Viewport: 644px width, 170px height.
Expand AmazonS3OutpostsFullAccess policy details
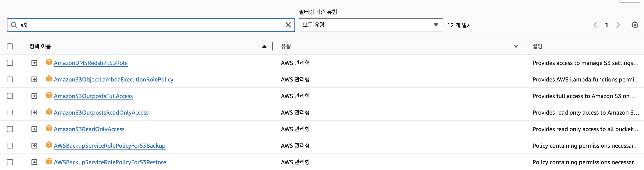pos(34,96)
